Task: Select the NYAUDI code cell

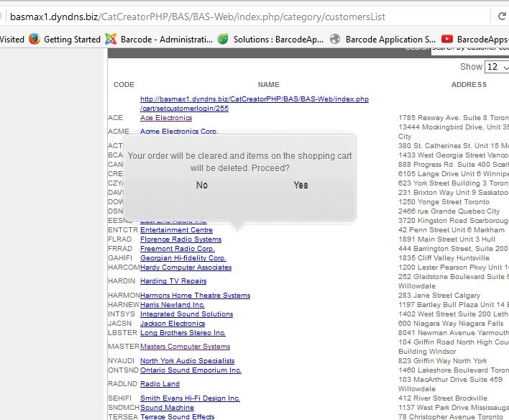Action: [121, 361]
